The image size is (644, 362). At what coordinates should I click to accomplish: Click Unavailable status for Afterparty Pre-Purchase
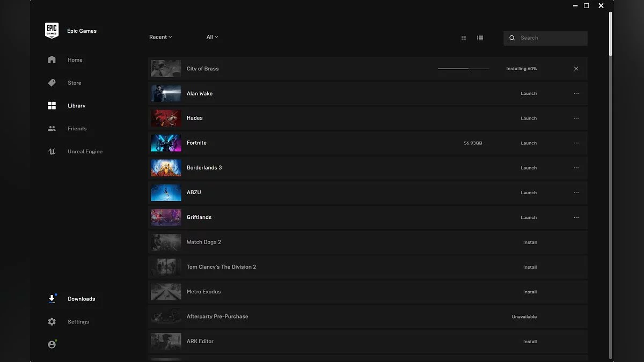pyautogui.click(x=524, y=316)
